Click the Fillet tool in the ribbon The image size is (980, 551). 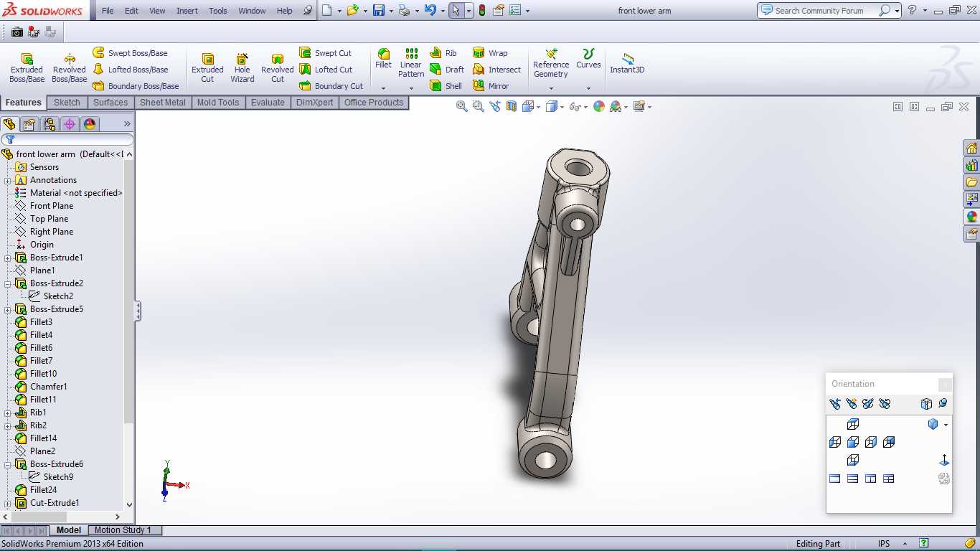click(384, 59)
